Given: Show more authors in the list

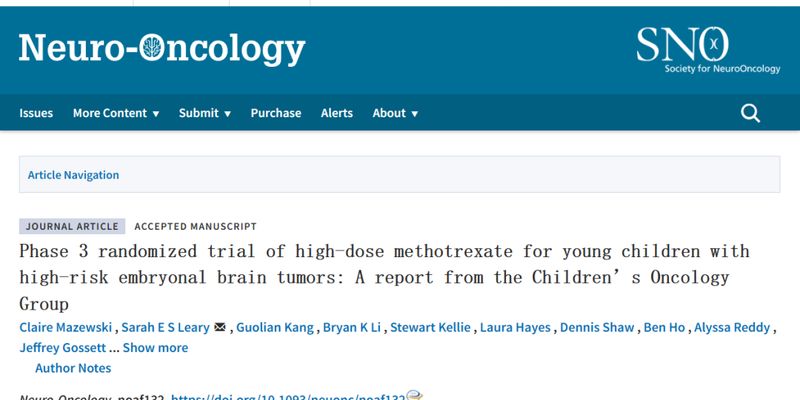Looking at the screenshot, I should [x=155, y=348].
